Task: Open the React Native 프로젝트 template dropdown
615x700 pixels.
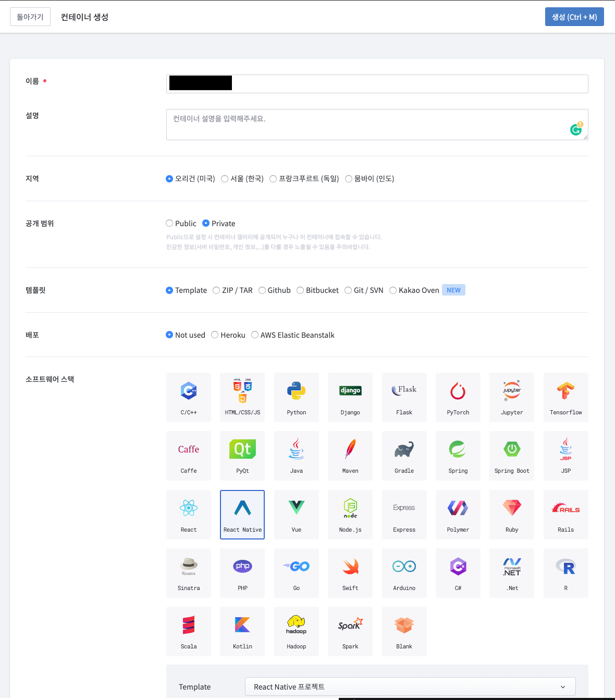Action: coord(410,686)
